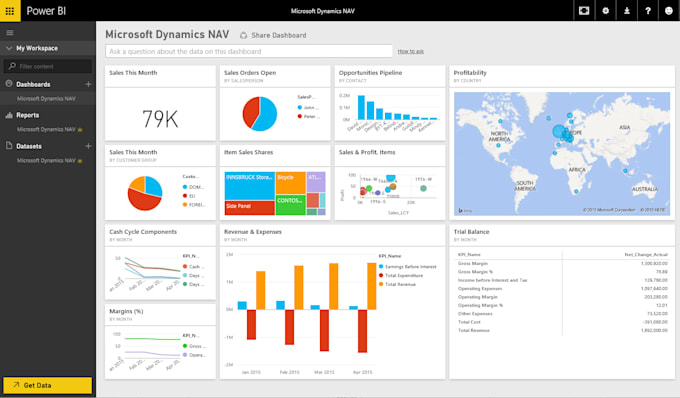This screenshot has width=680, height=398.
Task: Add a new dataset with plus icon
Action: pyautogui.click(x=88, y=146)
